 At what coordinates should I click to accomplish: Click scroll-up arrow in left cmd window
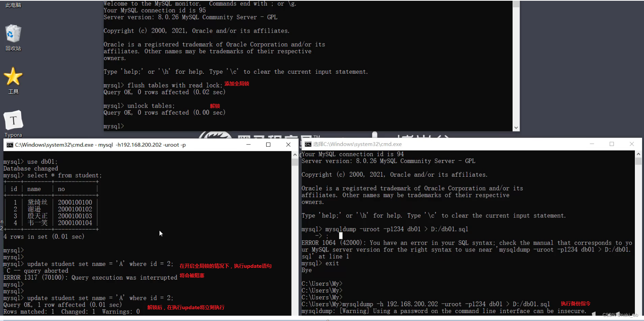295,155
